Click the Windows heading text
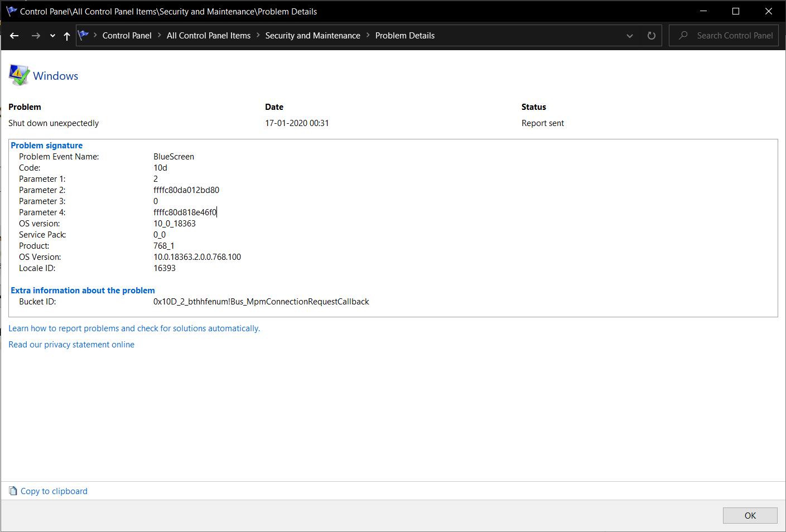The image size is (786, 532). click(55, 76)
